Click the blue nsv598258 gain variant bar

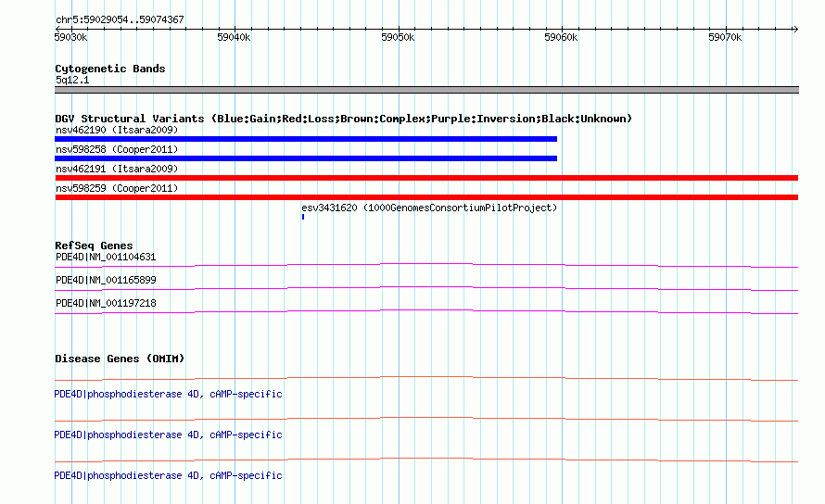(x=306, y=158)
